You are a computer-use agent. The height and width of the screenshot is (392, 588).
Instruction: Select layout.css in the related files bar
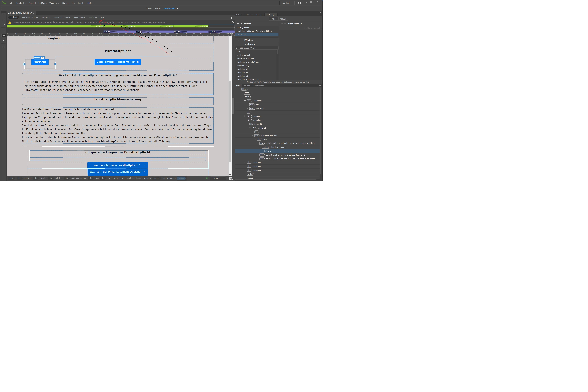[46, 17]
